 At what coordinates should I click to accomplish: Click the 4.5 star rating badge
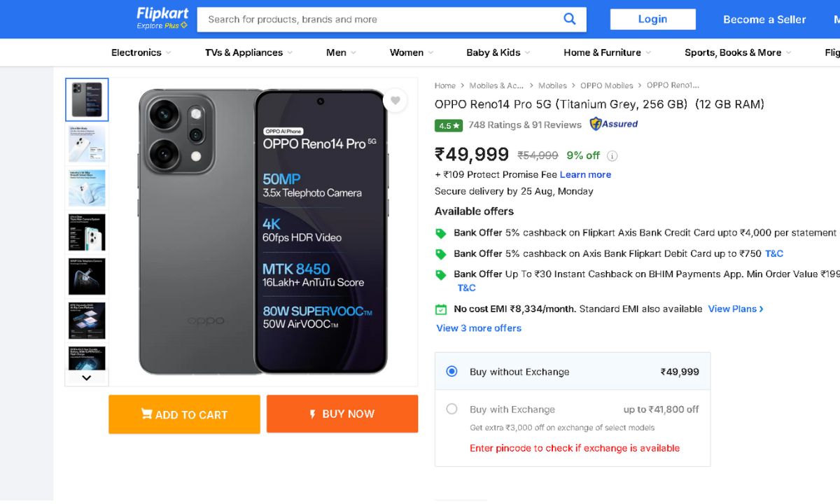coord(448,126)
